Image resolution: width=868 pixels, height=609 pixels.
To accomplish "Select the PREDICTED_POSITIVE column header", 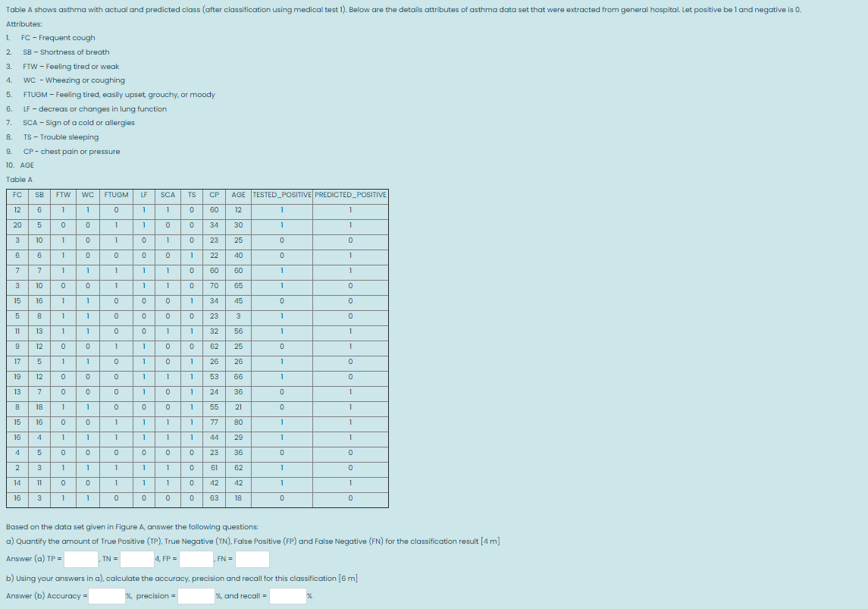I will click(350, 195).
